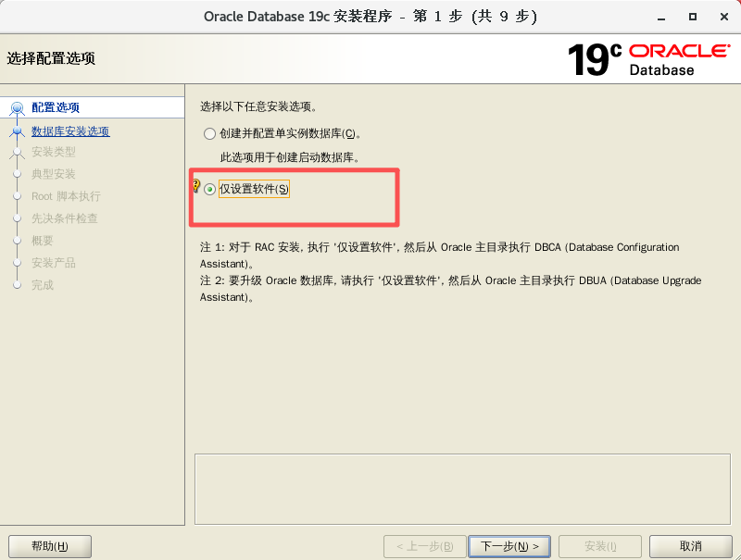Screen dimensions: 741x560
Task: Select the '创建并配置单实例数据库' radio button
Action: 209,133
